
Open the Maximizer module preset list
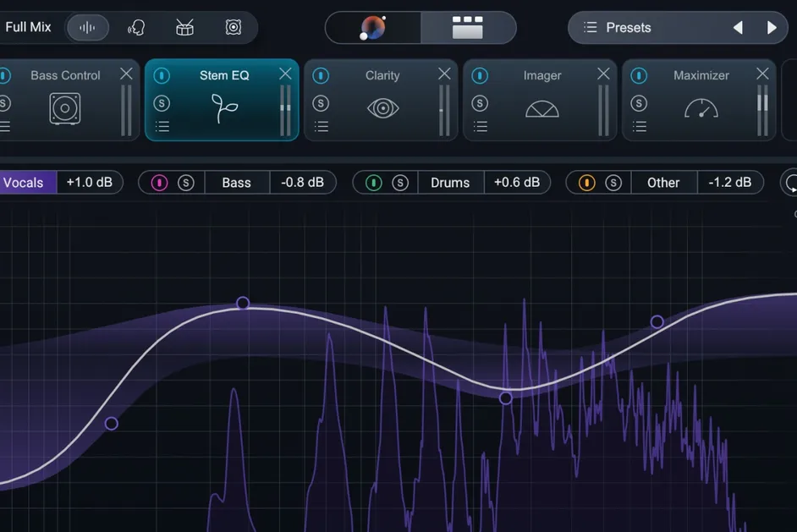[640, 126]
